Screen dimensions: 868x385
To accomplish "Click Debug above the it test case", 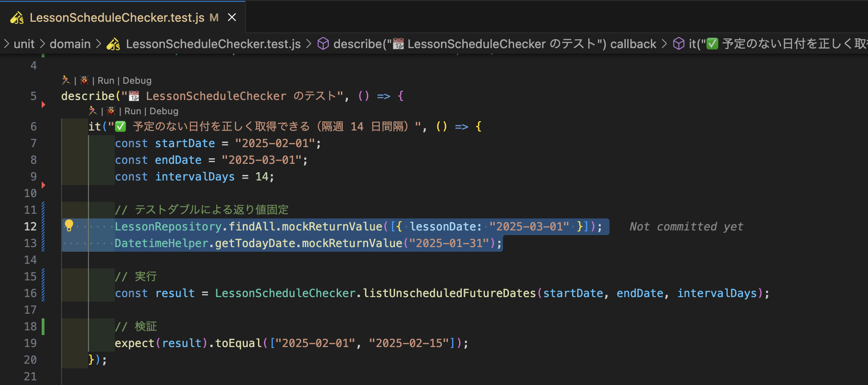I will point(164,111).
